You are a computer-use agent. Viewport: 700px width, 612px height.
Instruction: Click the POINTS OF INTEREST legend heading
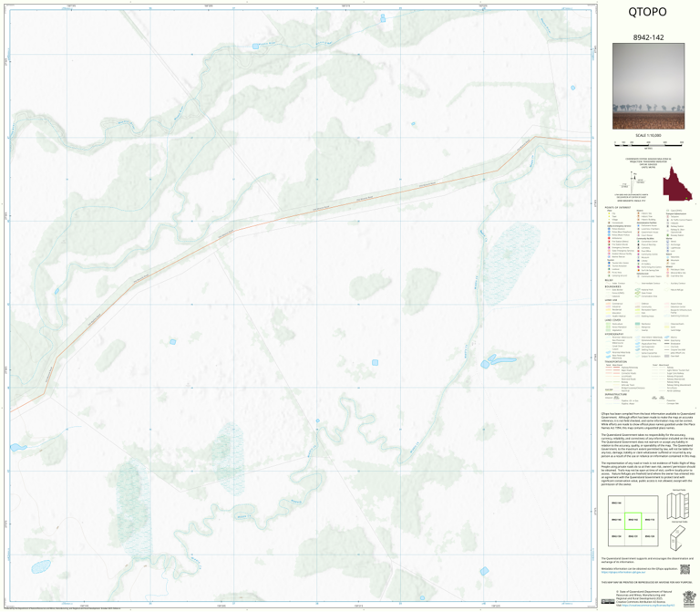617,208
